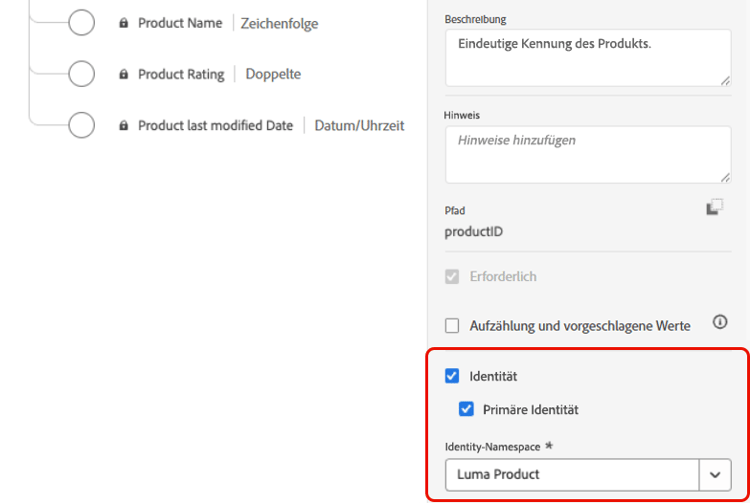Click the Hinweis text area
The image size is (750, 503).
pyautogui.click(x=588, y=155)
